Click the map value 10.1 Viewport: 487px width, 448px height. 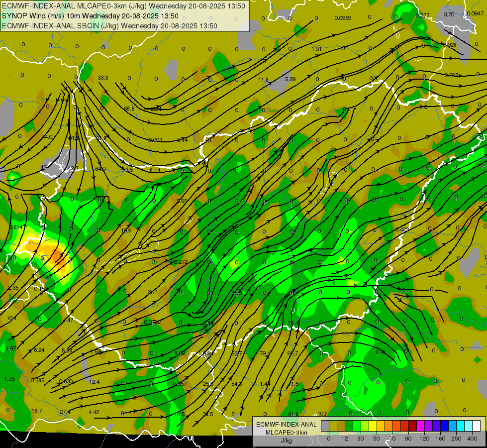click(11, 319)
